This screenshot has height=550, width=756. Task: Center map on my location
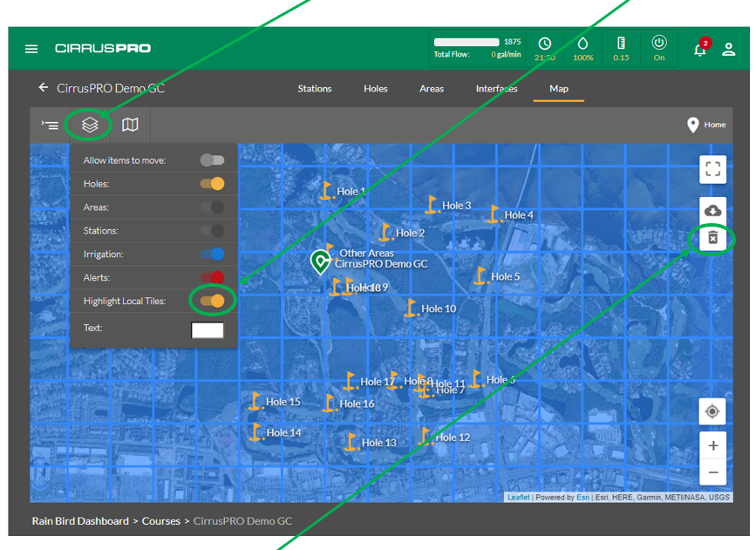712,411
